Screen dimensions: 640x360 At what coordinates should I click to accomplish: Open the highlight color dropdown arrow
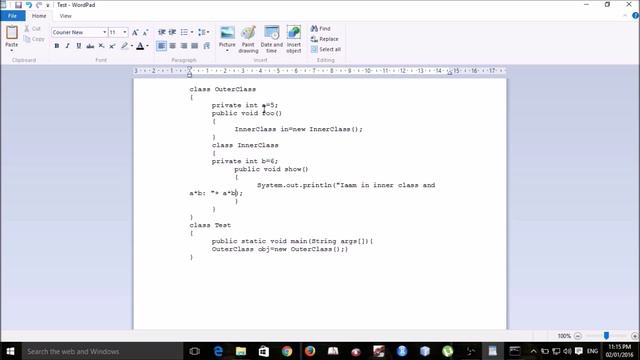pos(132,46)
